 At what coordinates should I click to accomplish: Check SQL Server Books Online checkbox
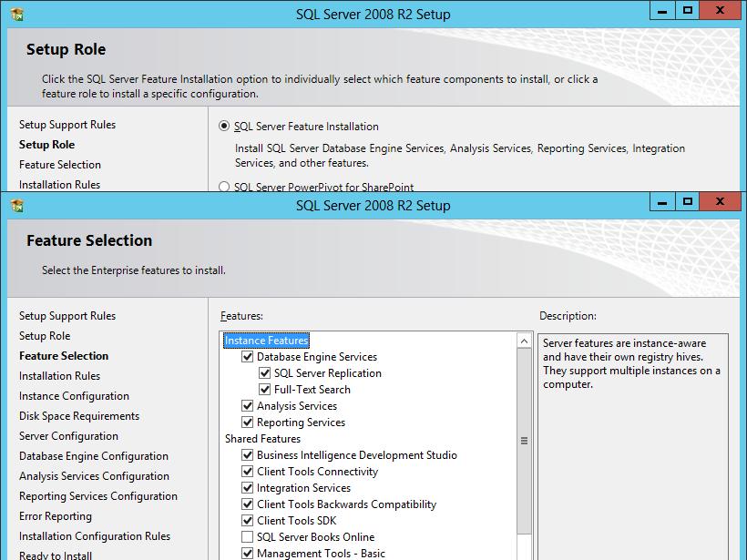pyautogui.click(x=247, y=536)
